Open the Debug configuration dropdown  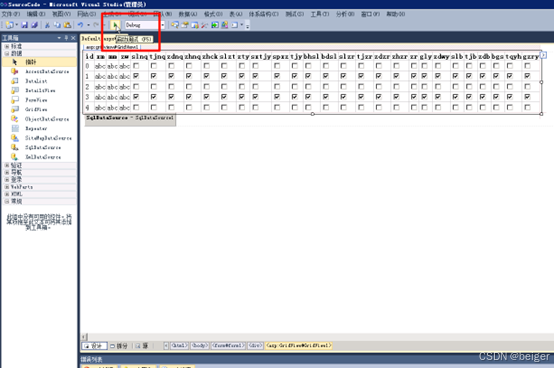(163, 25)
